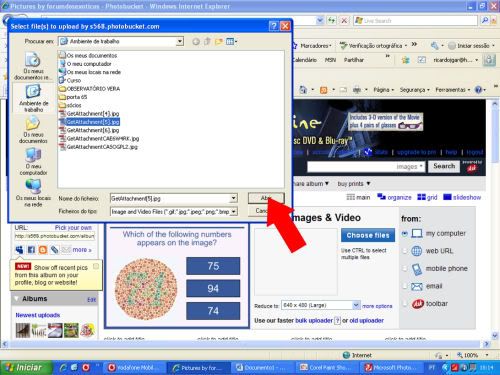500x375 pixels.
Task: Click the dialog help question mark icon
Action: [273, 26]
